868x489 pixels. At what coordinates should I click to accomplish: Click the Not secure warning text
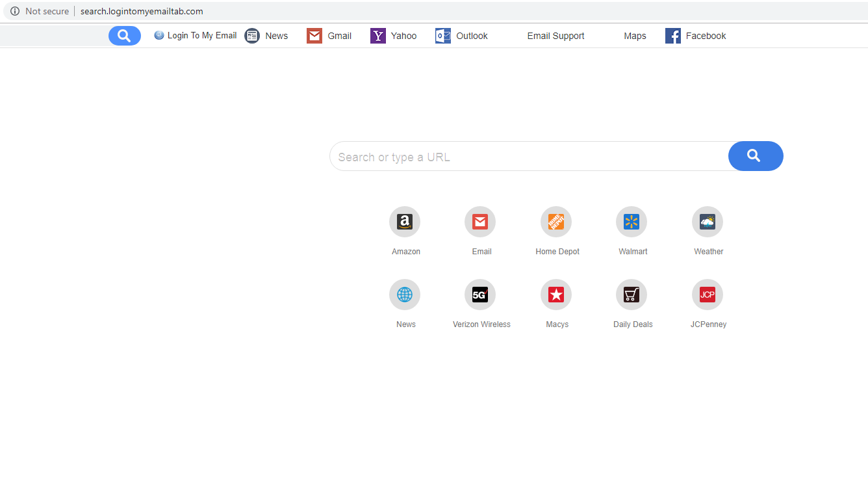pos(47,11)
